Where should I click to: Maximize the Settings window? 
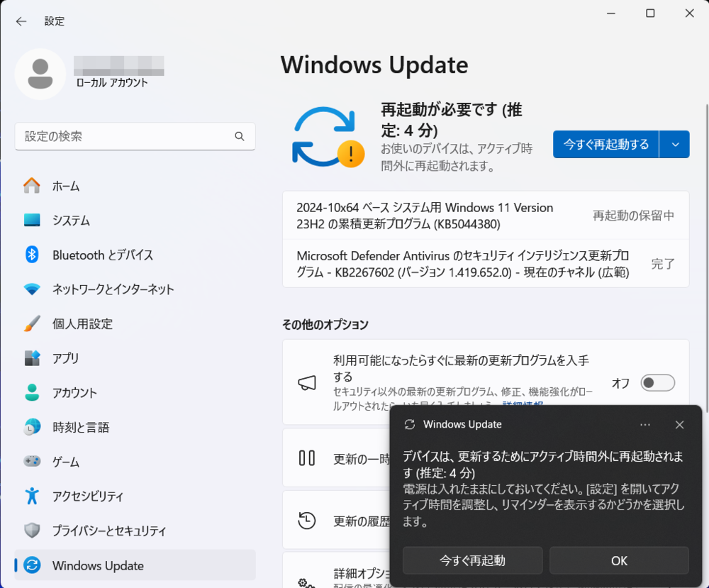(x=650, y=13)
